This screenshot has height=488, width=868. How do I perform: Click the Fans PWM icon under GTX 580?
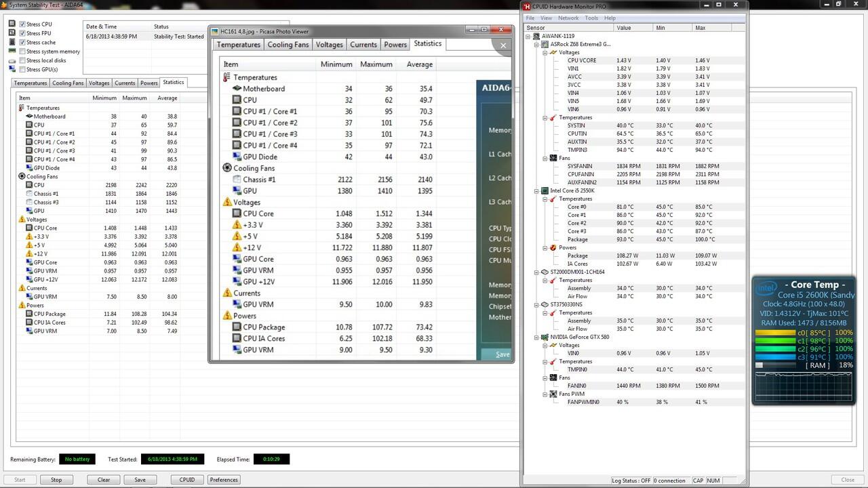click(553, 394)
